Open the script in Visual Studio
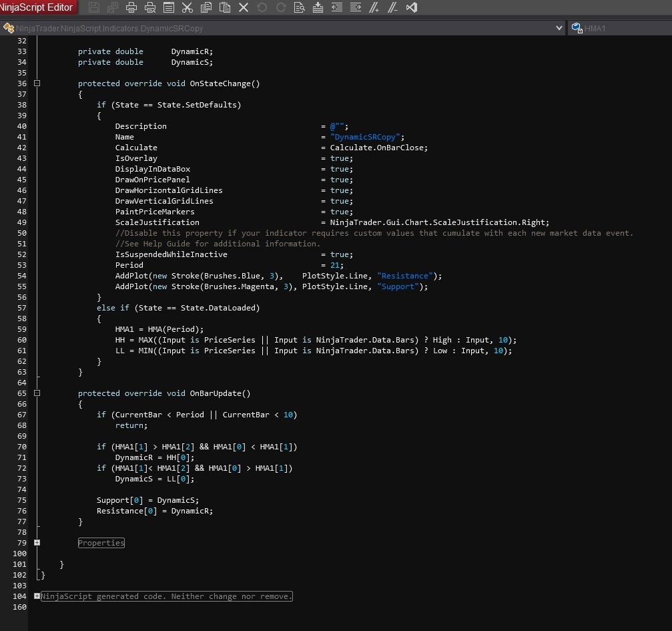The height and width of the screenshot is (631, 672). point(412,8)
